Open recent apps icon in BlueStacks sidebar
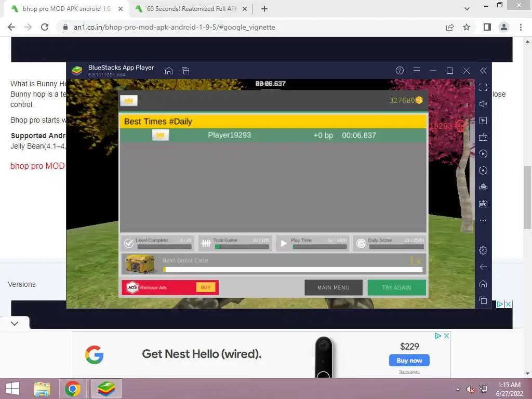Screen dimensions: 532x399 483,300
